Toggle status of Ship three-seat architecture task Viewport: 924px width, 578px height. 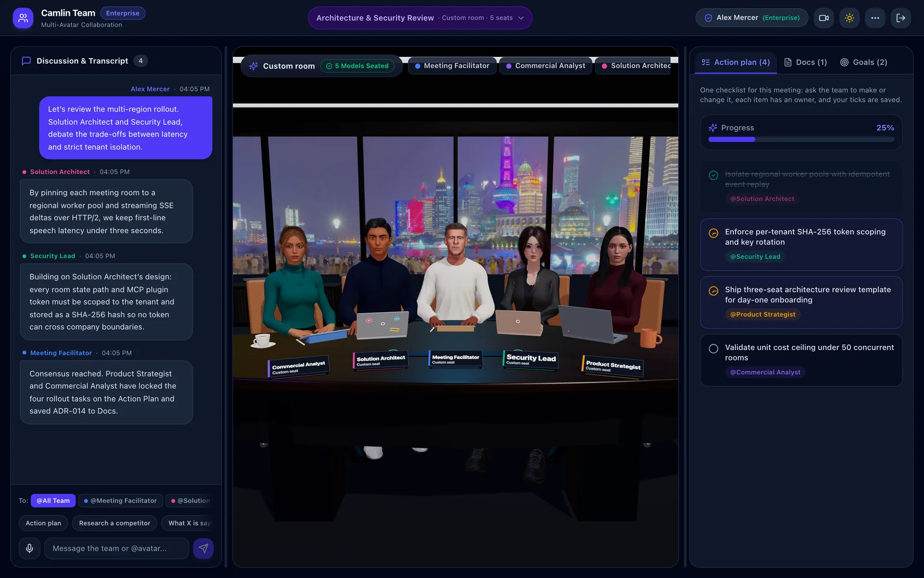point(714,291)
